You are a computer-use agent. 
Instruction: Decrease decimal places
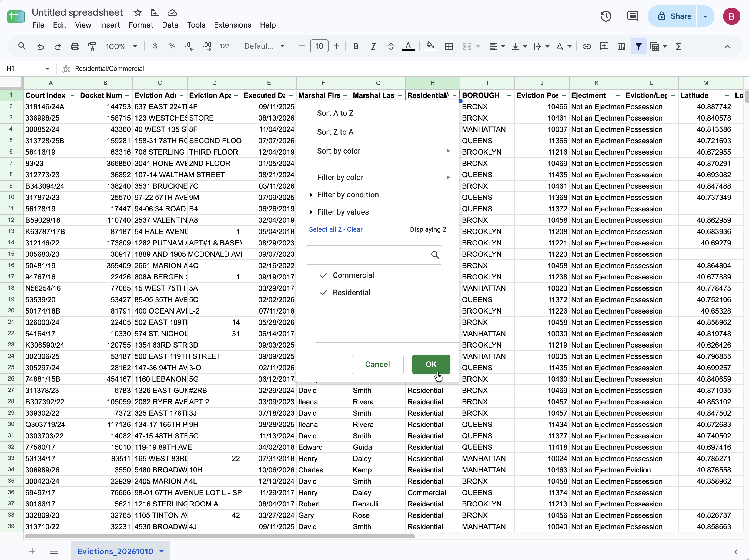pyautogui.click(x=190, y=46)
